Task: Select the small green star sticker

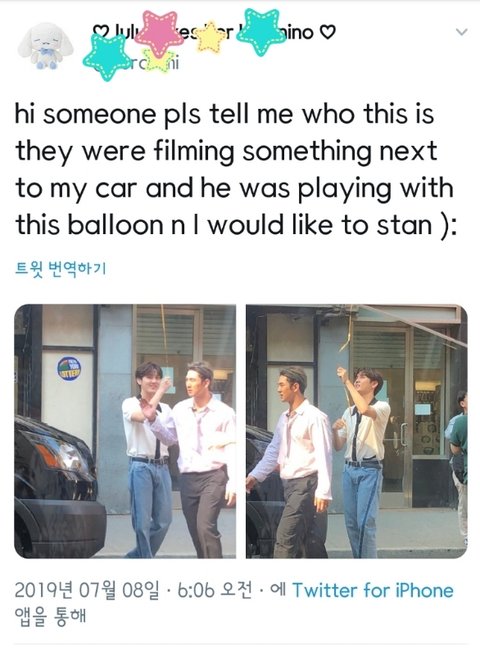Action: click(x=158, y=61)
